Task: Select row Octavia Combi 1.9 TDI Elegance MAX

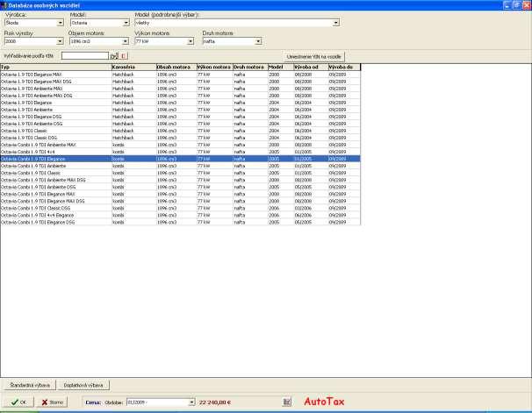Action: click(x=180, y=194)
